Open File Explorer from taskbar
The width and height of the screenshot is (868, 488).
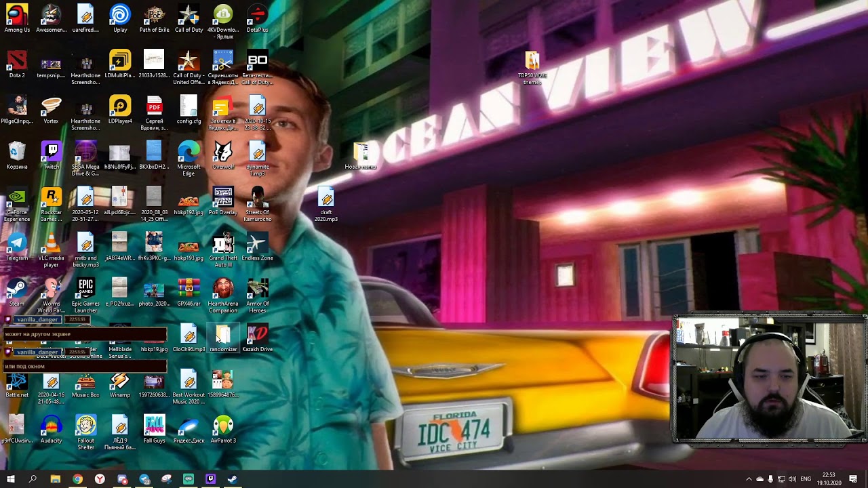56,479
